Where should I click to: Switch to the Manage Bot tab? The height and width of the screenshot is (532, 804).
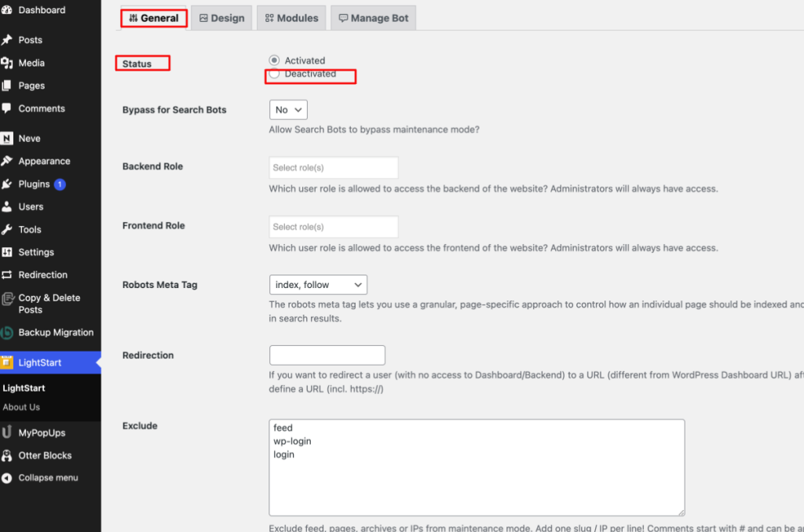pyautogui.click(x=373, y=18)
